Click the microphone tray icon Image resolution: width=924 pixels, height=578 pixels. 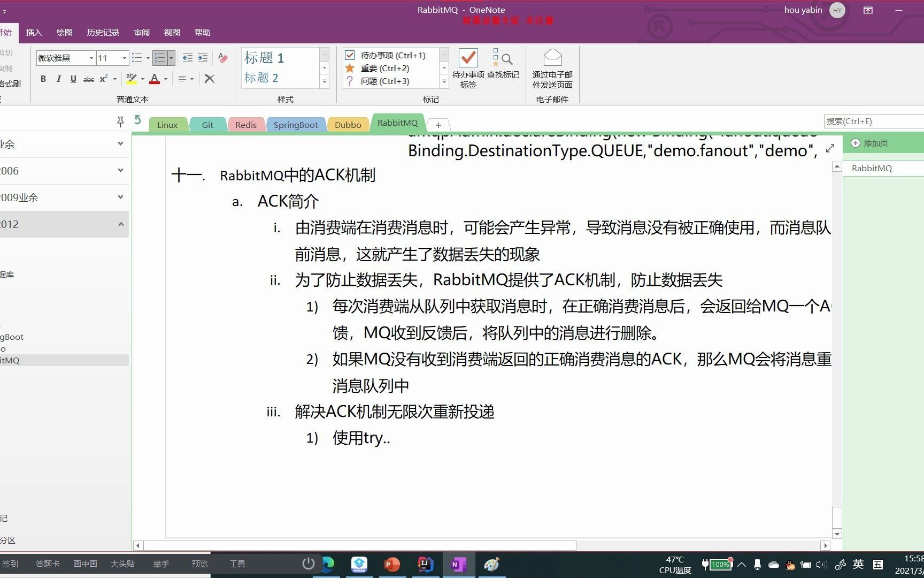[757, 565]
